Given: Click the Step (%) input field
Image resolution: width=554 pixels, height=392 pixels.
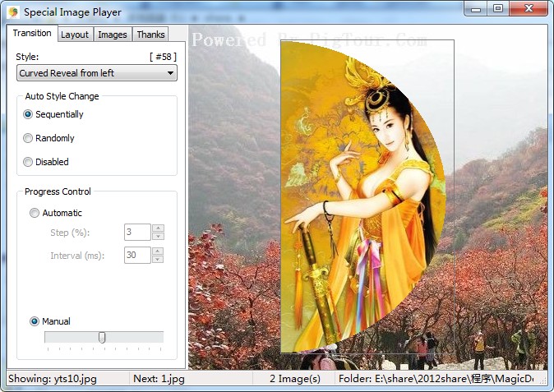Looking at the screenshot, I should [137, 232].
